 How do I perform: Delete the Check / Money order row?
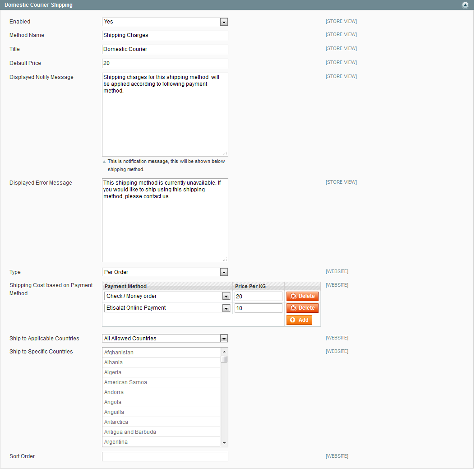point(302,296)
